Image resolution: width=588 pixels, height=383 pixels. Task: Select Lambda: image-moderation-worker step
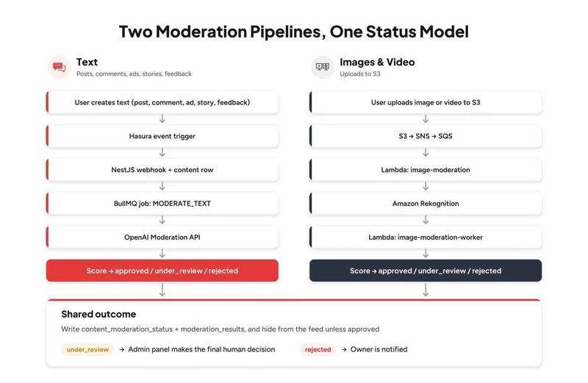click(x=426, y=237)
